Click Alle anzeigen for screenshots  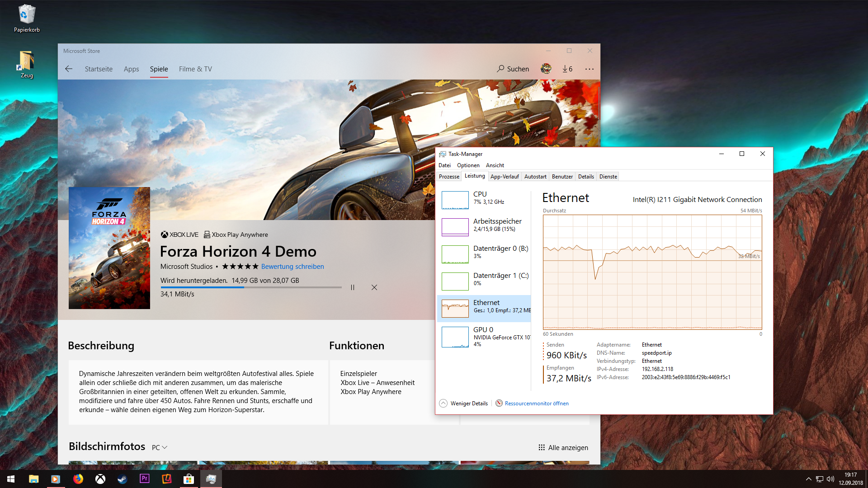pos(563,447)
